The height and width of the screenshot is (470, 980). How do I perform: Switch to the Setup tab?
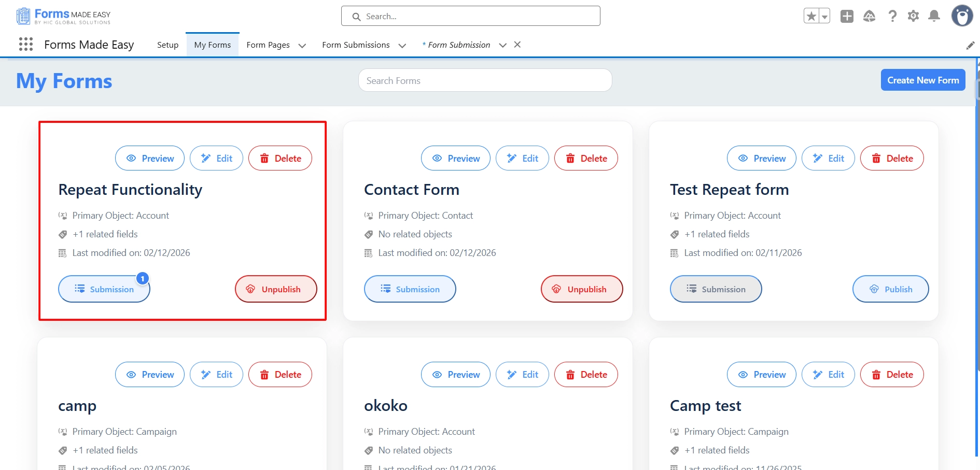tap(167, 45)
